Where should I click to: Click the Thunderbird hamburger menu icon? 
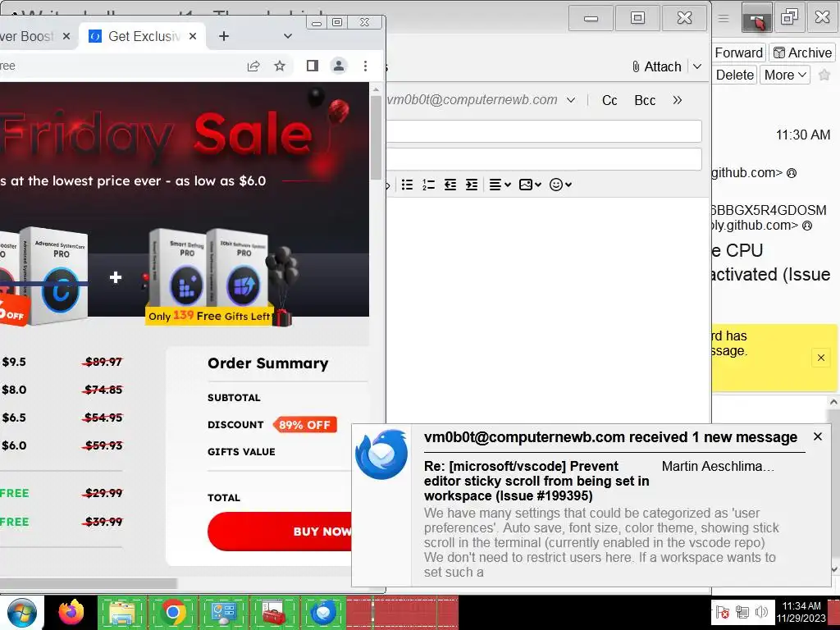724,18
